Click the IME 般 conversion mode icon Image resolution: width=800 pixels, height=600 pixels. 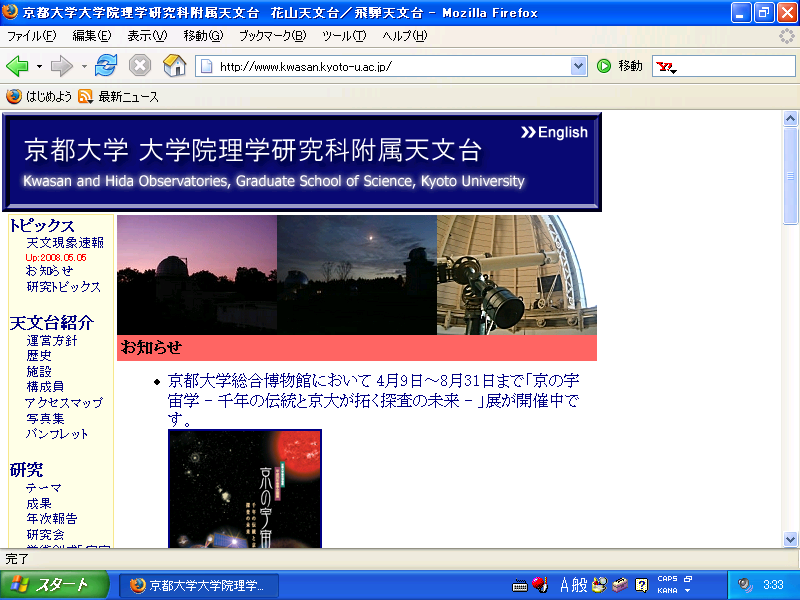(x=580, y=585)
